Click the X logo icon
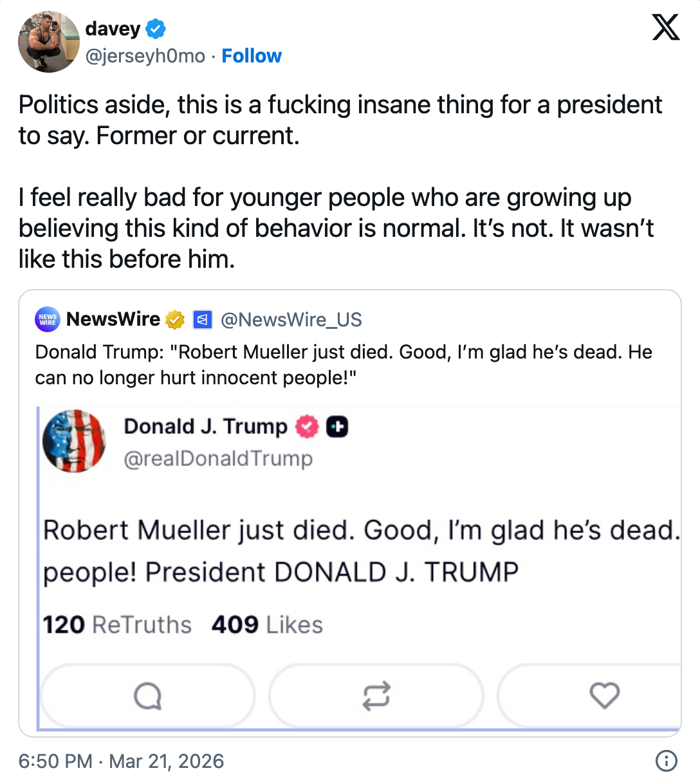This screenshot has width=700, height=784. point(665,28)
